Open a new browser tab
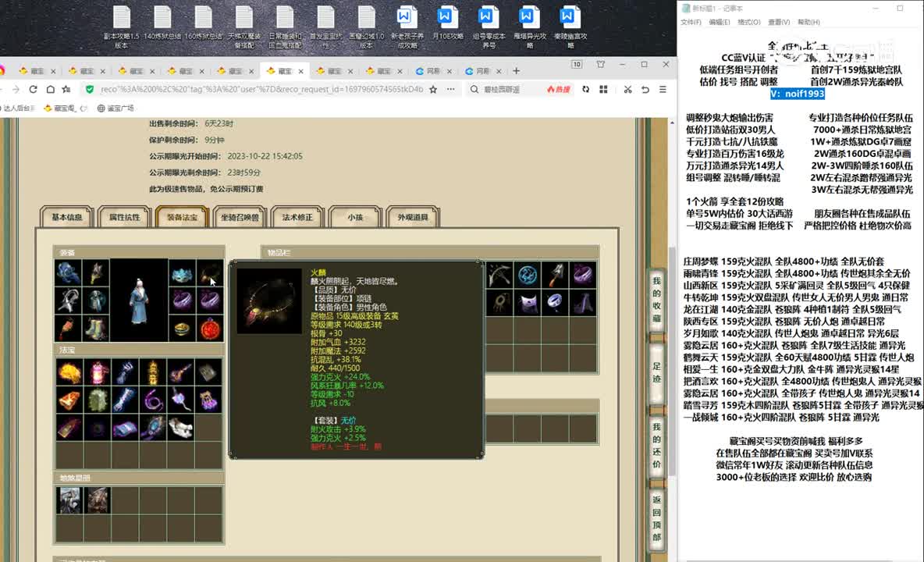Viewport: 924px width, 562px height. (x=516, y=71)
